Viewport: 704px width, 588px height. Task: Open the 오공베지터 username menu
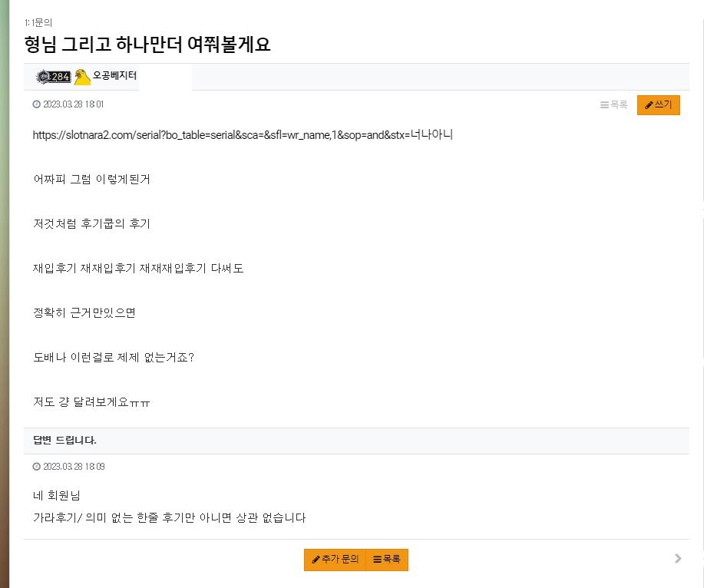114,75
